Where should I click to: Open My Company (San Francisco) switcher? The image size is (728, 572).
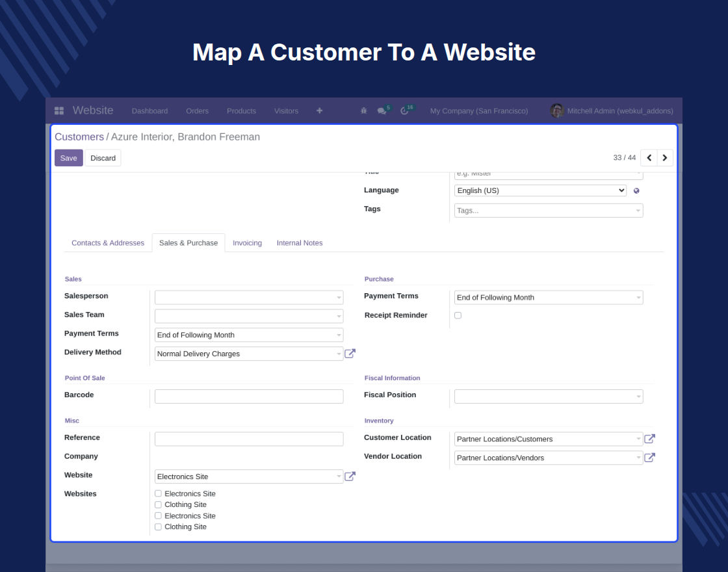click(x=478, y=111)
